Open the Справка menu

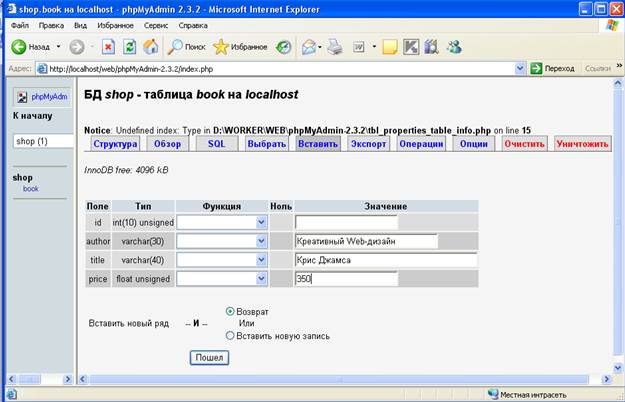(193, 25)
